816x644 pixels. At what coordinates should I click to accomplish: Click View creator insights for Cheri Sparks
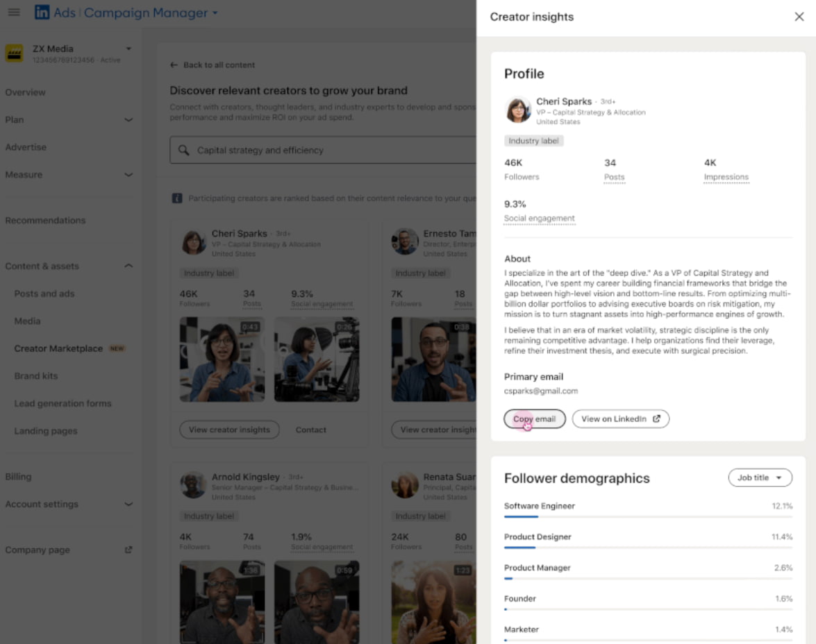tap(229, 430)
